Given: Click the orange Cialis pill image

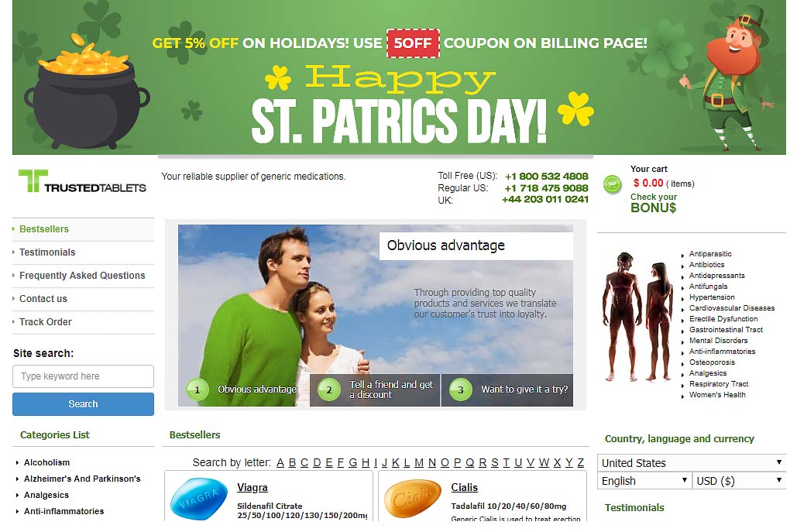Looking at the screenshot, I should point(412,499).
